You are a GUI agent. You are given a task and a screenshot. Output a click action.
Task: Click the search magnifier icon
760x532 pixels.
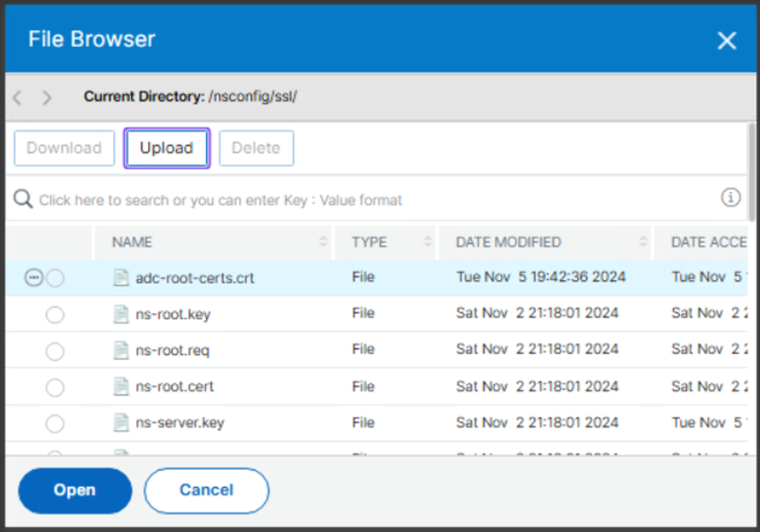tap(23, 199)
